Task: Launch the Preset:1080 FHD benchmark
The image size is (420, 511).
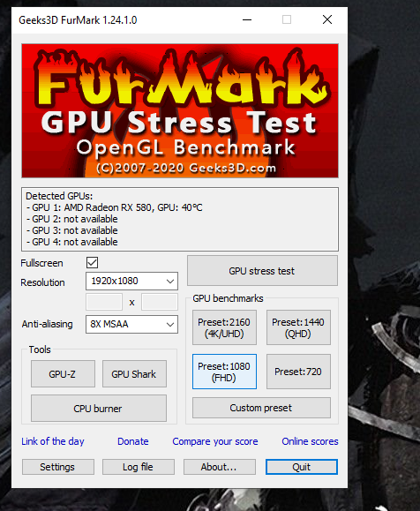Action: [x=224, y=372]
